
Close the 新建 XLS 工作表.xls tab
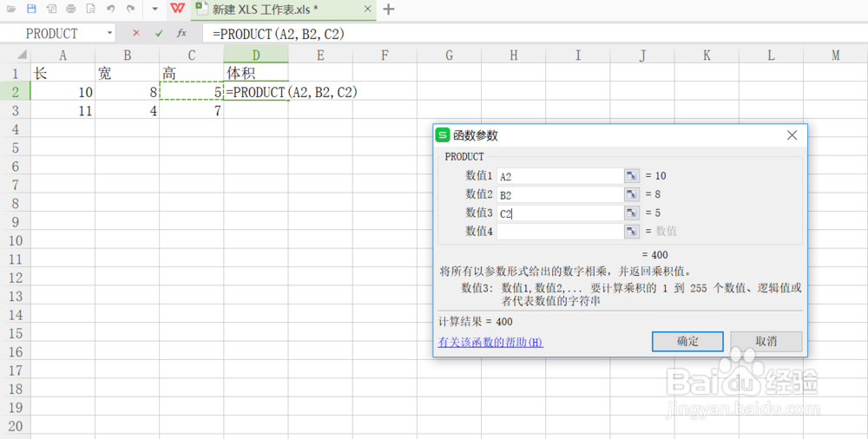(367, 9)
